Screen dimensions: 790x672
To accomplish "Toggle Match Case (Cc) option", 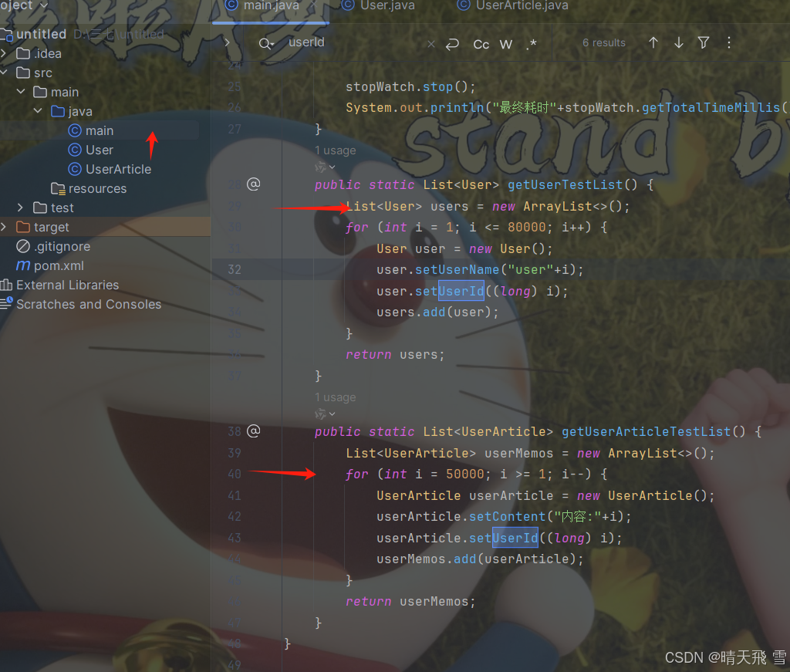I will point(481,44).
